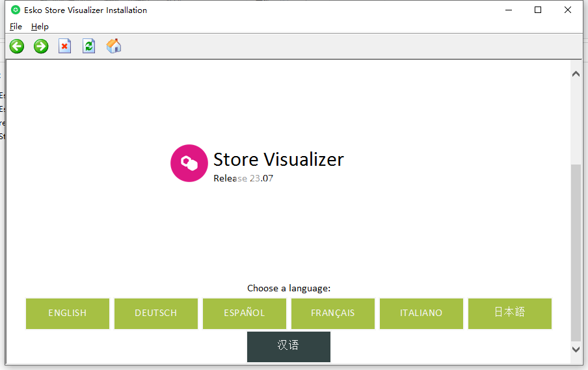Refresh the page using the reload icon
Image resolution: width=588 pixels, height=370 pixels.
89,46
